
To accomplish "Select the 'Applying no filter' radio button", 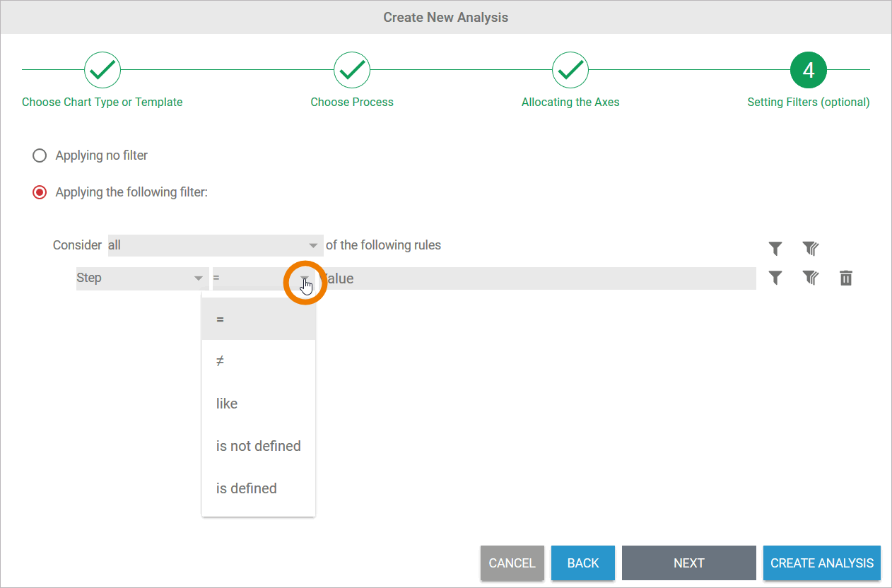I will (x=40, y=155).
